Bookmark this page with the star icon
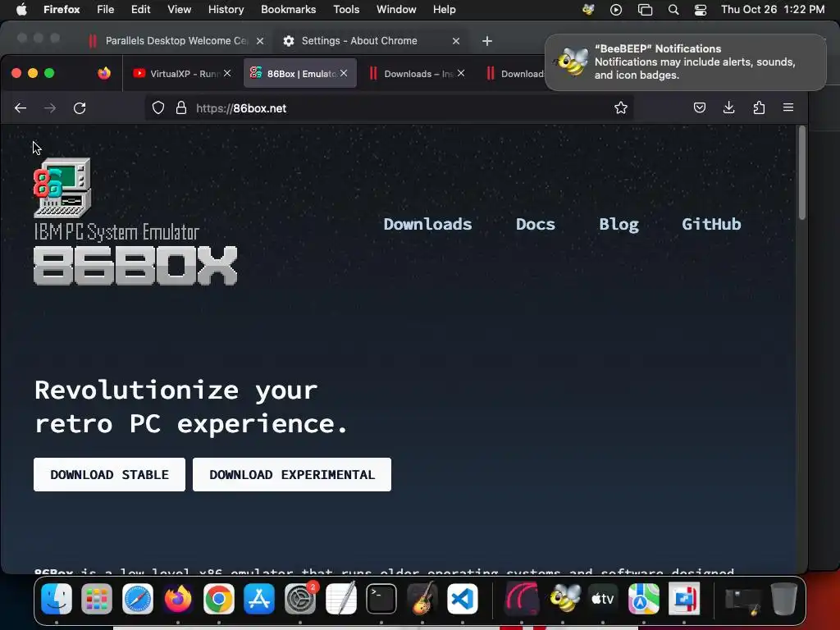The height and width of the screenshot is (630, 840). 621,108
